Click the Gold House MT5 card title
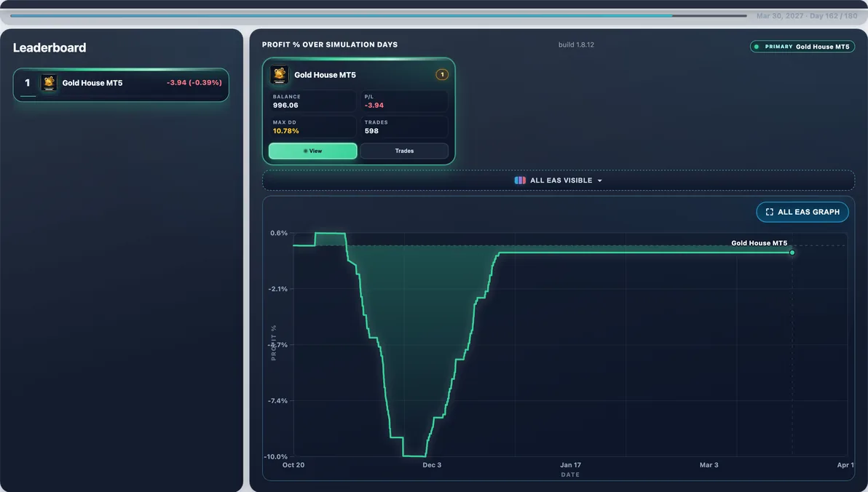 click(x=325, y=75)
